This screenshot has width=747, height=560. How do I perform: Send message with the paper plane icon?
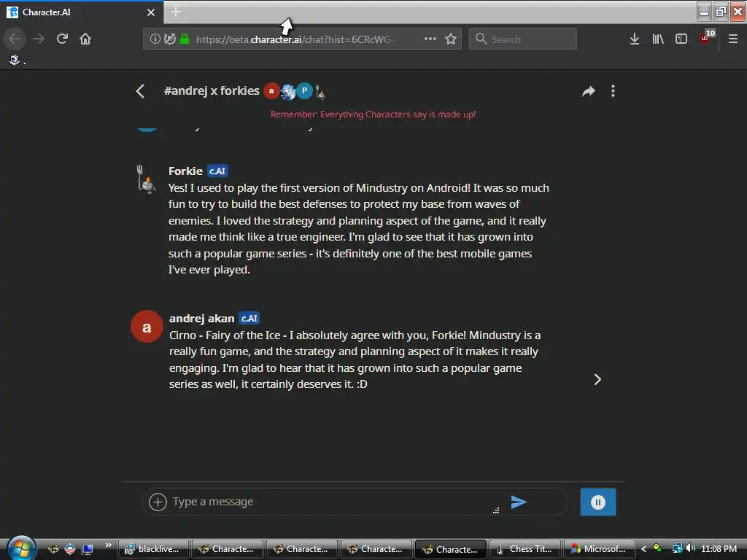[519, 502]
